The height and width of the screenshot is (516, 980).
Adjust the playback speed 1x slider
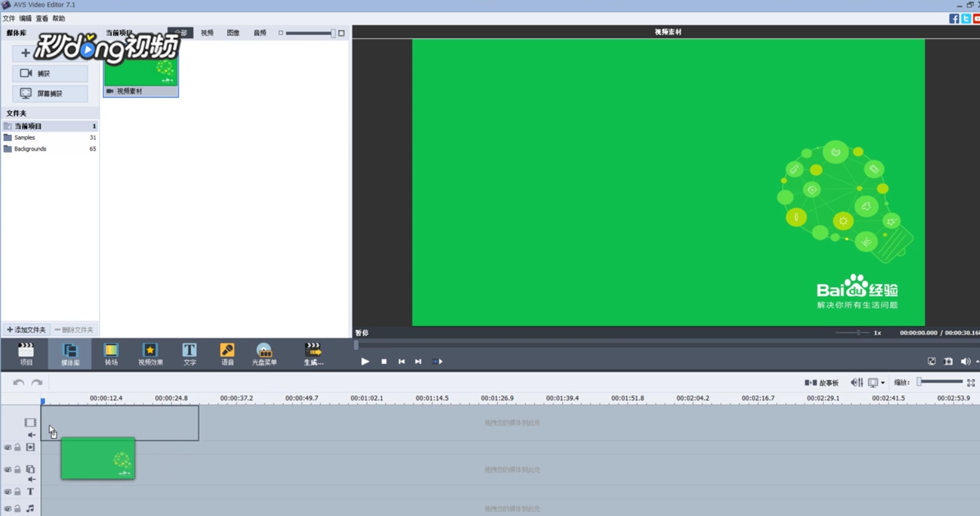pyautogui.click(x=852, y=332)
